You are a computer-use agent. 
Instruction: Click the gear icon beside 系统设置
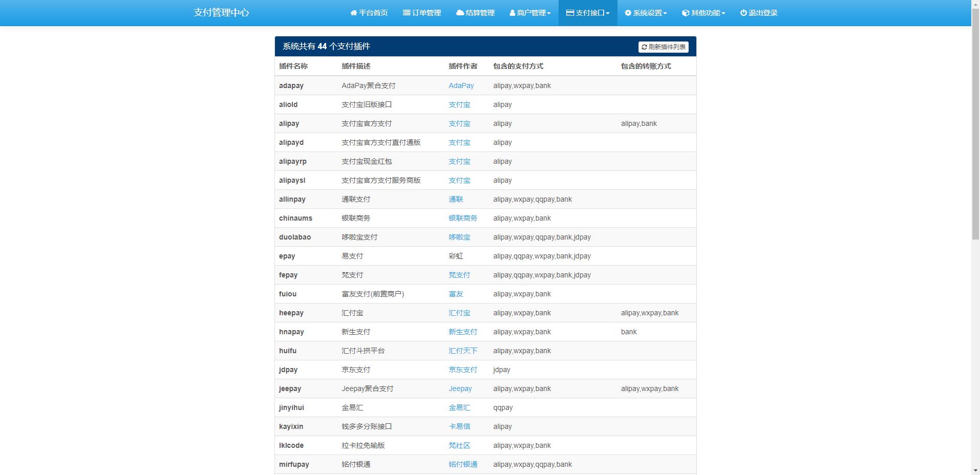[x=628, y=13]
